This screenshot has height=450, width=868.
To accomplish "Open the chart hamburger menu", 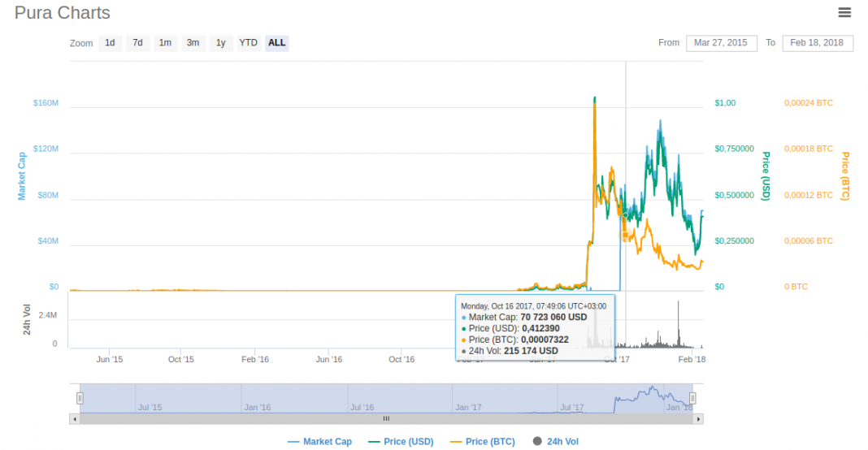I will 844,12.
